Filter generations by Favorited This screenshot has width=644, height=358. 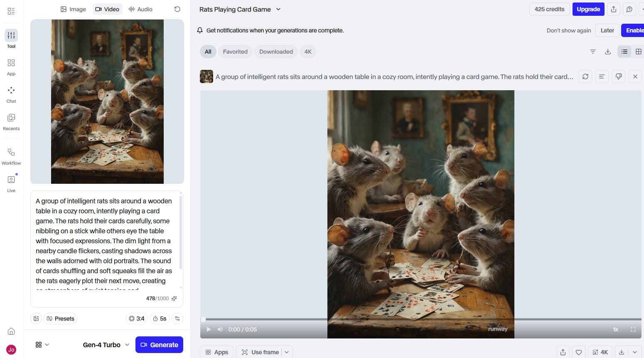click(235, 52)
